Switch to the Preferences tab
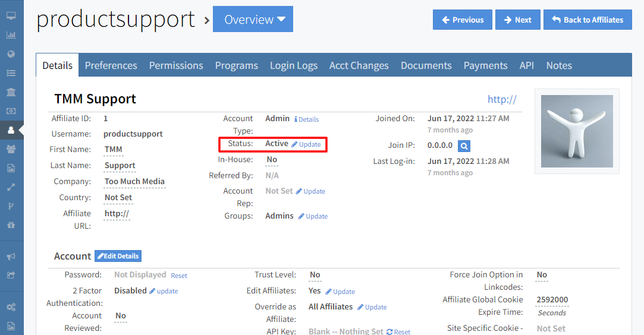 point(111,65)
